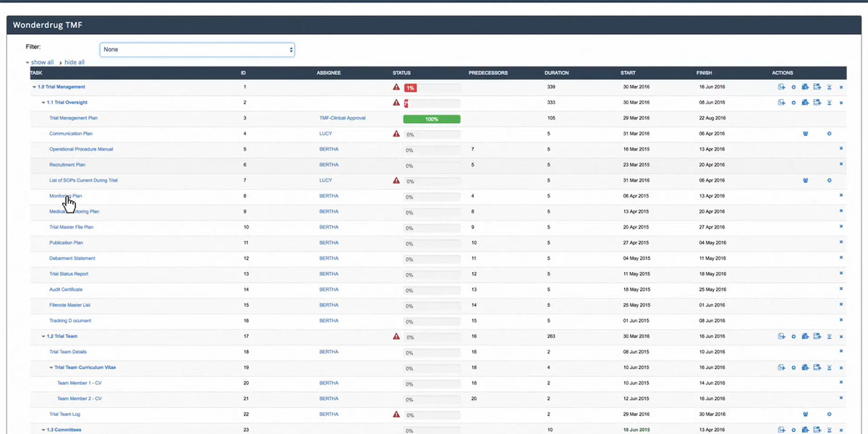Click the team/users icon on Communication Plan row
The width and height of the screenshot is (868, 434).
805,133
